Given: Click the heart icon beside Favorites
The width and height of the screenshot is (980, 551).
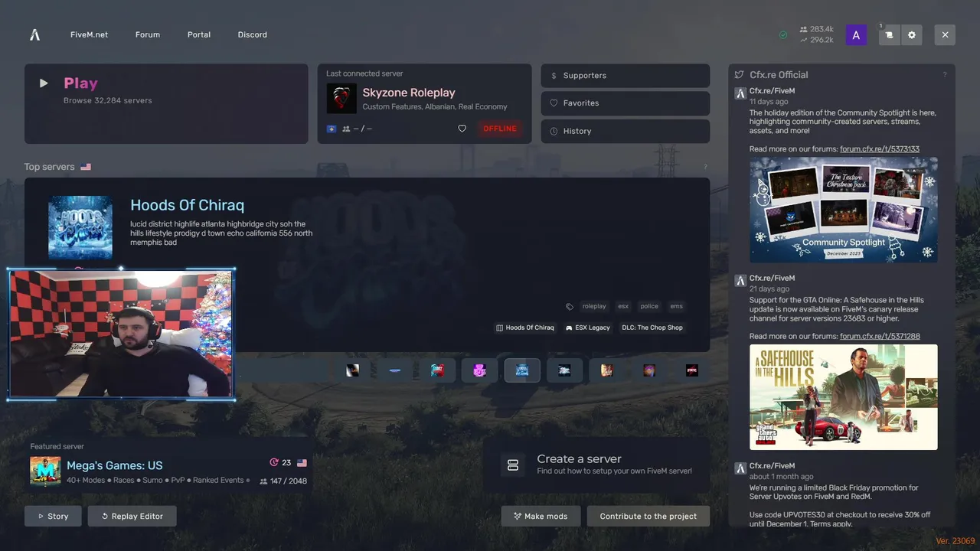Looking at the screenshot, I should coord(554,103).
